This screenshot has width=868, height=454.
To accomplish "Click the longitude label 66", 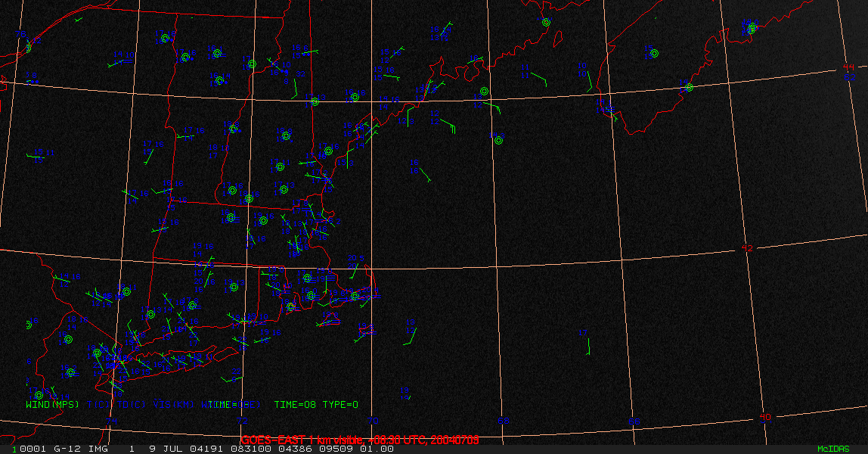I will point(634,421).
